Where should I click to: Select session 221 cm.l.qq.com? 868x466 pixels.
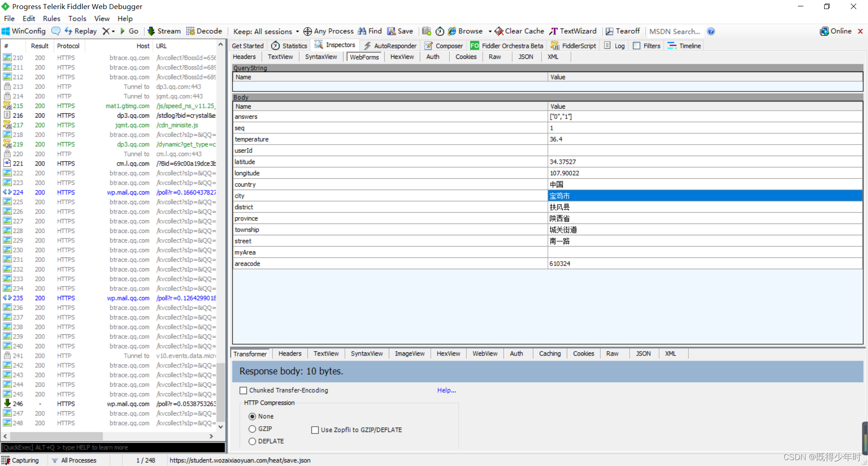(109, 164)
